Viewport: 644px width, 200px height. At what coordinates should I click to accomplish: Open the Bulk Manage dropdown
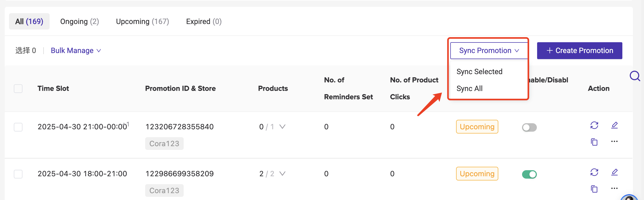point(76,50)
